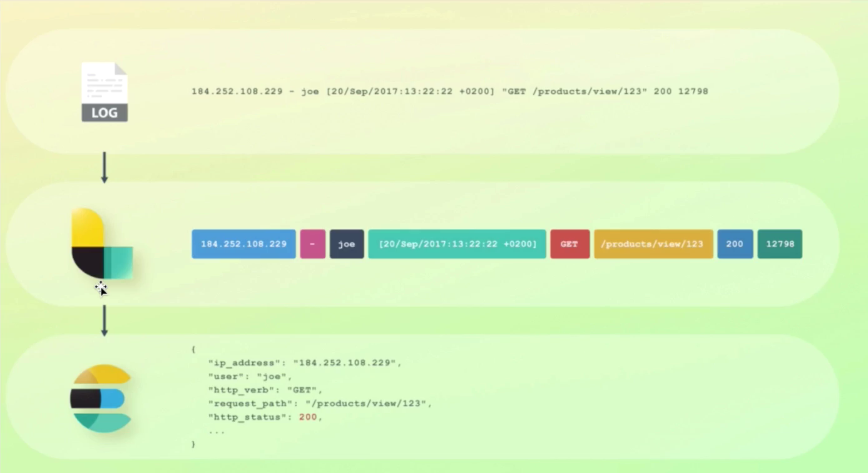
Task: Click the LOG file icon
Action: [105, 91]
